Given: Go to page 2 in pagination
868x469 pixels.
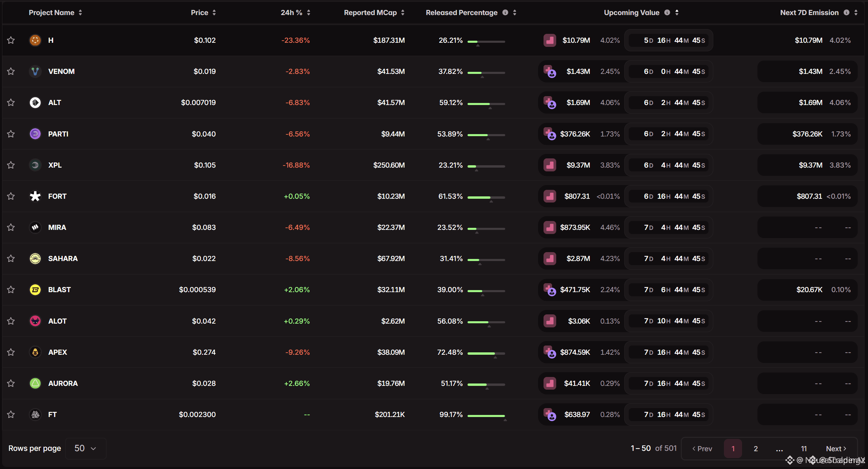Looking at the screenshot, I should click(x=756, y=448).
